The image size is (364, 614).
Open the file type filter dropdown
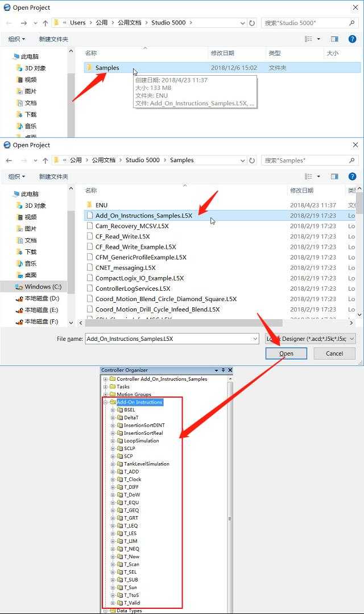[x=311, y=339]
